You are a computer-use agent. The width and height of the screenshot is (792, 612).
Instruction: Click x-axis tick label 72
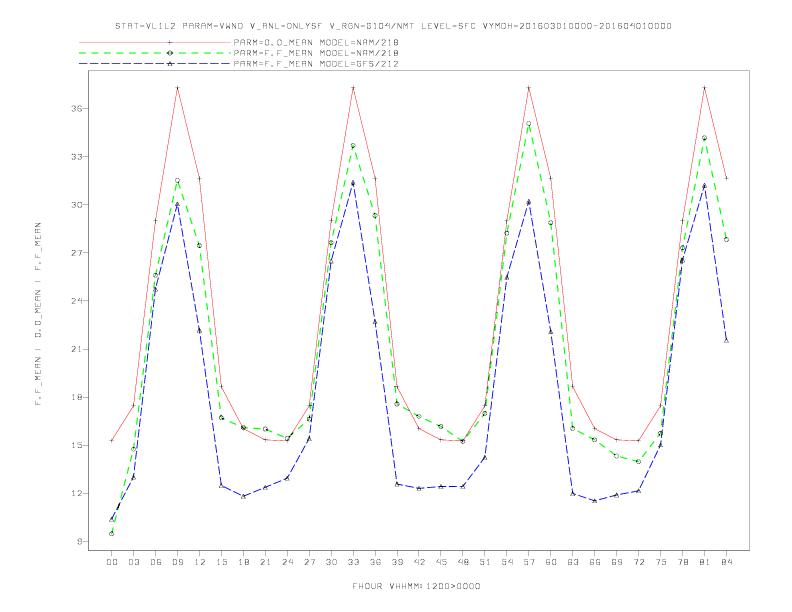coord(638,562)
